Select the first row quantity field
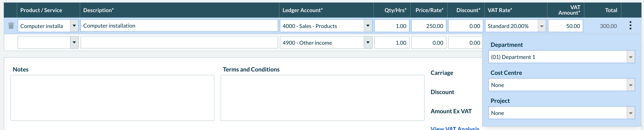 (x=391, y=26)
